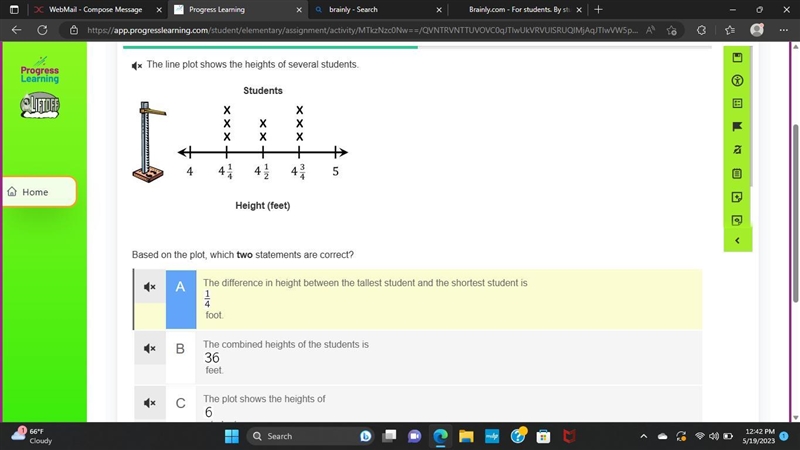
Task: Open the notepad icon in right toolbar
Action: coord(737,173)
